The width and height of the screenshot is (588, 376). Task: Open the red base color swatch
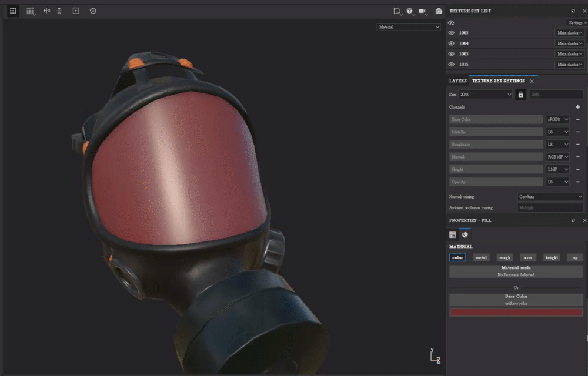point(516,313)
